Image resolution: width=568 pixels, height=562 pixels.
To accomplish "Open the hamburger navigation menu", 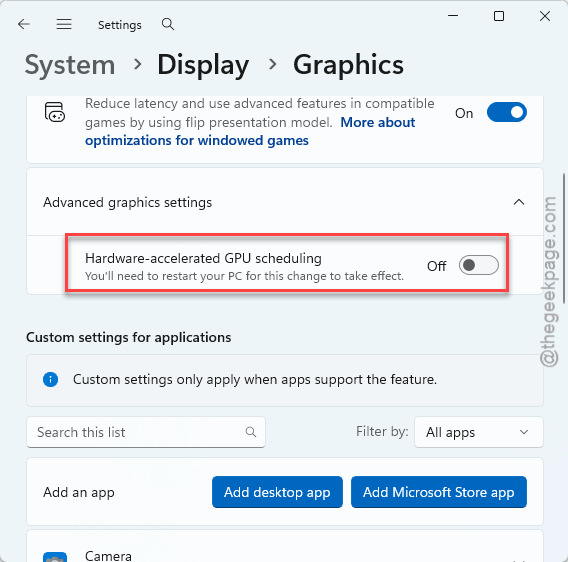I will coord(64,25).
